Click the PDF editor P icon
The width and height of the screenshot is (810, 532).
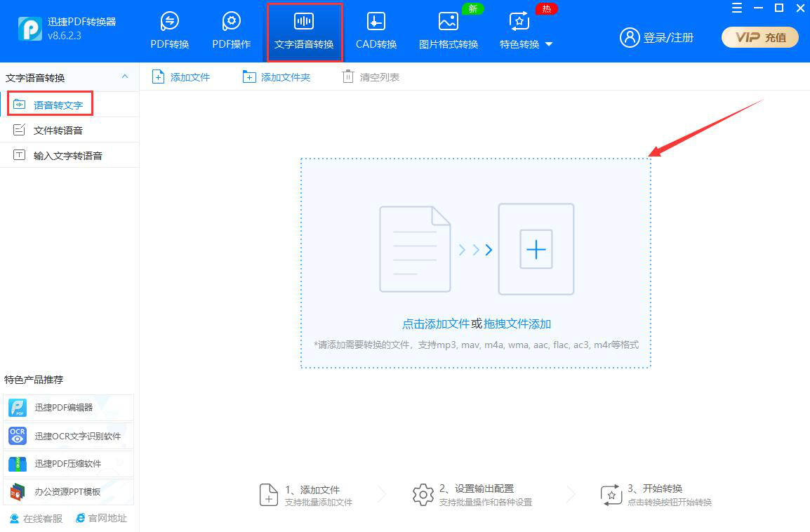[x=18, y=408]
